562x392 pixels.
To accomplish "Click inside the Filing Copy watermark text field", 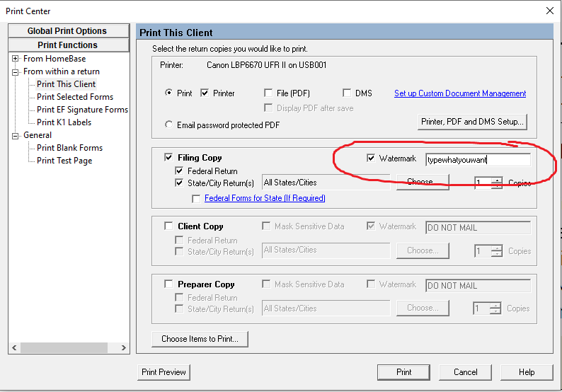I will click(x=476, y=160).
